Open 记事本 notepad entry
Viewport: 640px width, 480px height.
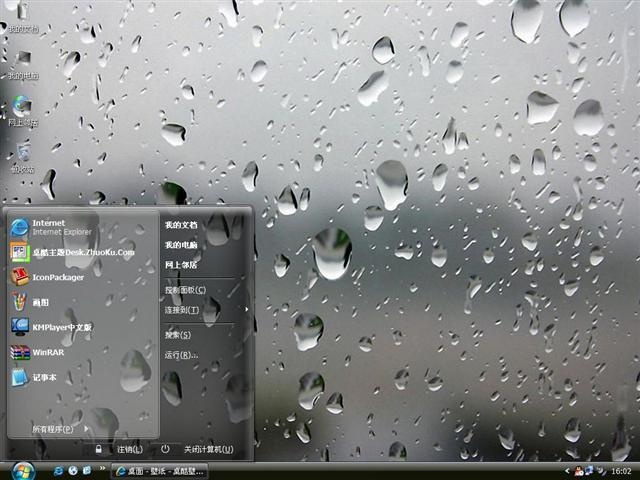point(33,378)
